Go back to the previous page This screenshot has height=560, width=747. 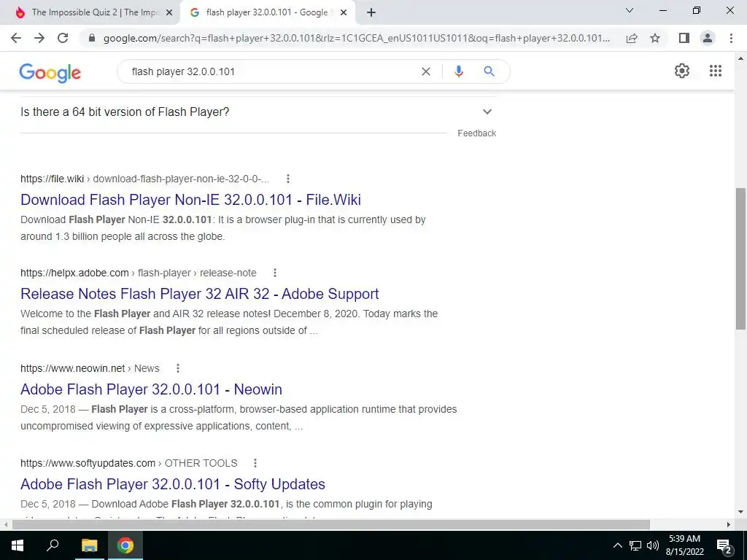pos(16,38)
